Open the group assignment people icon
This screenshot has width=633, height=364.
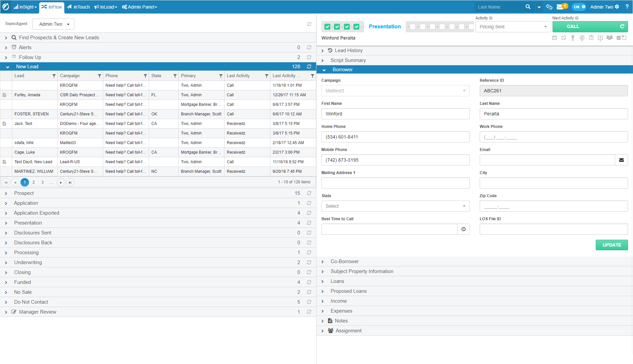pos(610,38)
